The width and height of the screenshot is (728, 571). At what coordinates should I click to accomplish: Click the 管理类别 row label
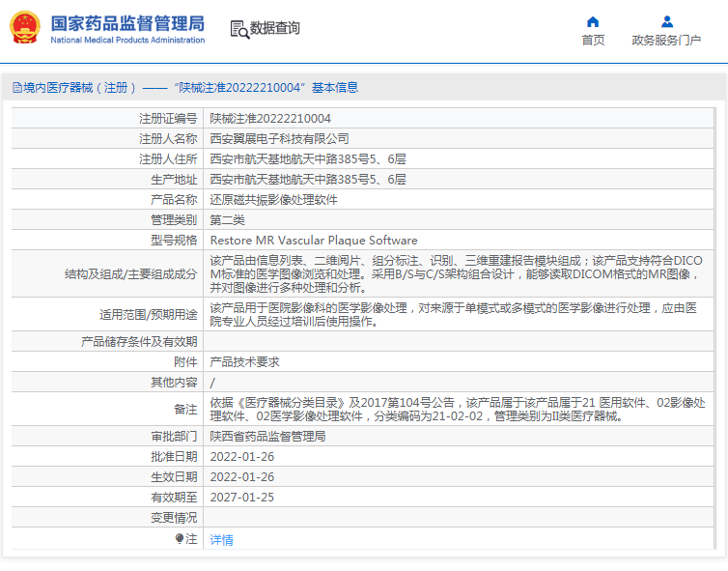[174, 219]
